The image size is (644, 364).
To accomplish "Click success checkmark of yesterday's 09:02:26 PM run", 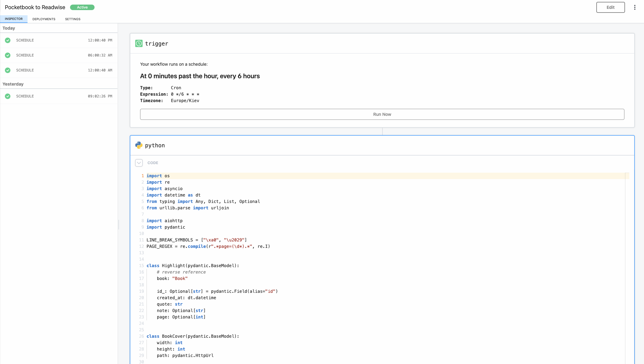I will coord(8,96).
